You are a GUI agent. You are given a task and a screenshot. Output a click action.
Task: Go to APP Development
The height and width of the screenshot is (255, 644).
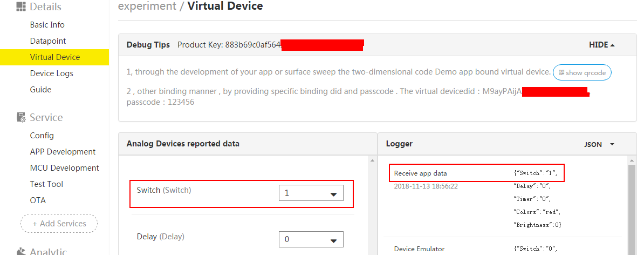[63, 152]
